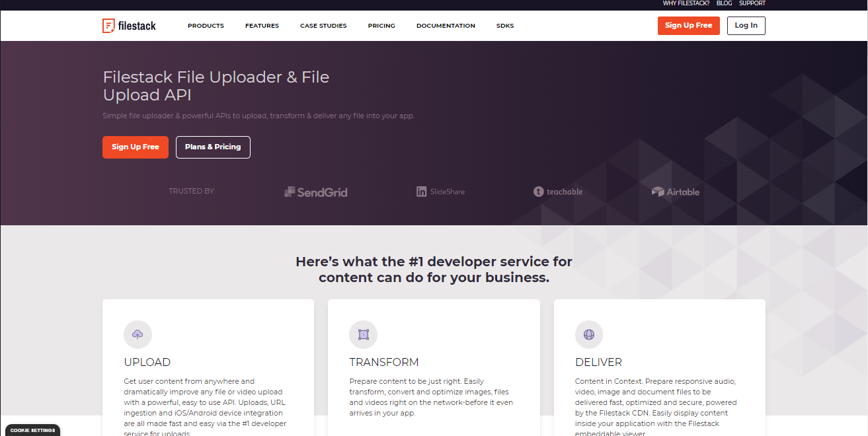Open the SDKs menu item
This screenshot has height=436, width=868.
(505, 26)
